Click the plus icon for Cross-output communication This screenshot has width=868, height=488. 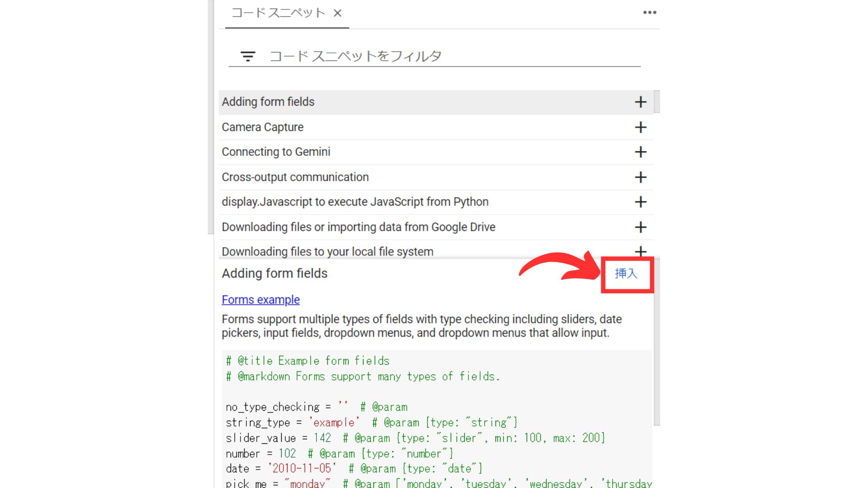(x=641, y=177)
